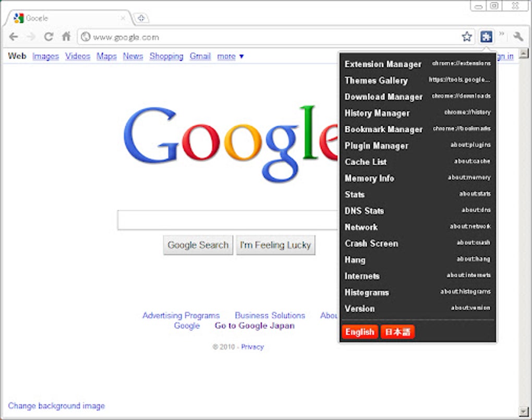Select DNS Stats entry
532x420 pixels.
[x=418, y=211]
